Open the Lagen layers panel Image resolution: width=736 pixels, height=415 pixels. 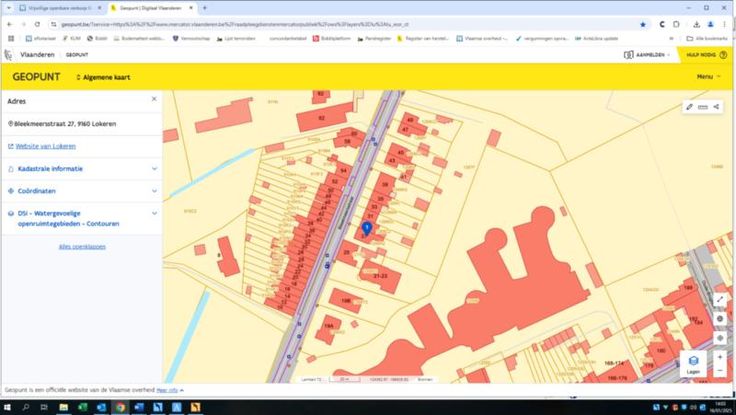point(693,364)
